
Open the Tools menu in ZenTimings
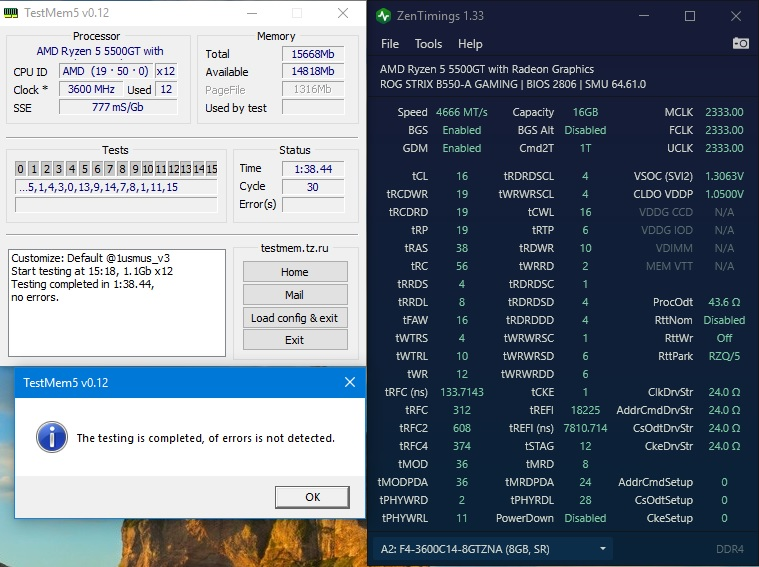(x=428, y=44)
